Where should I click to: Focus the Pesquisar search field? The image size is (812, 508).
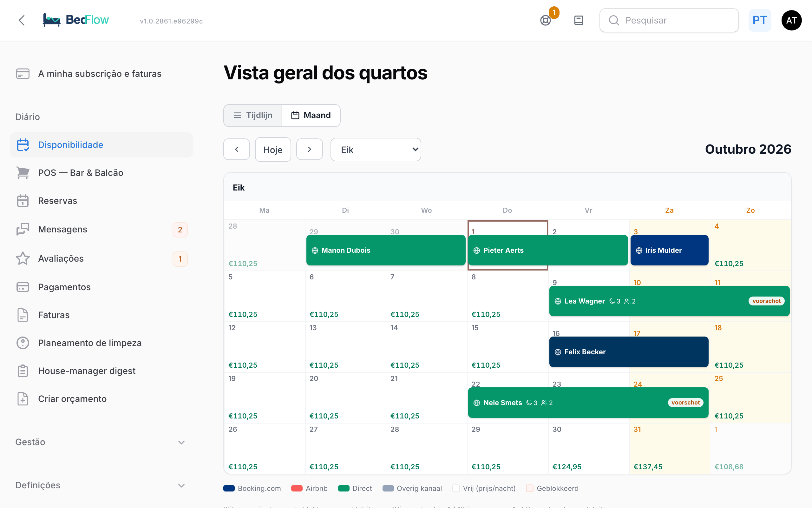point(669,20)
